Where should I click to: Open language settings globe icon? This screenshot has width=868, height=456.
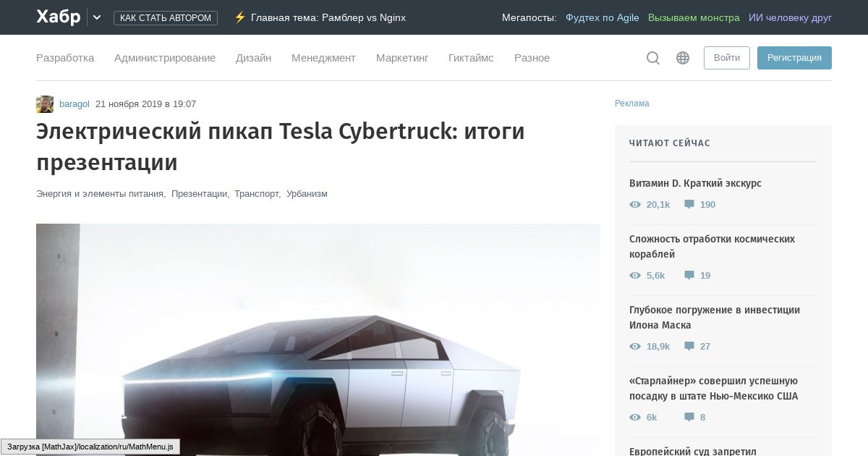point(683,58)
